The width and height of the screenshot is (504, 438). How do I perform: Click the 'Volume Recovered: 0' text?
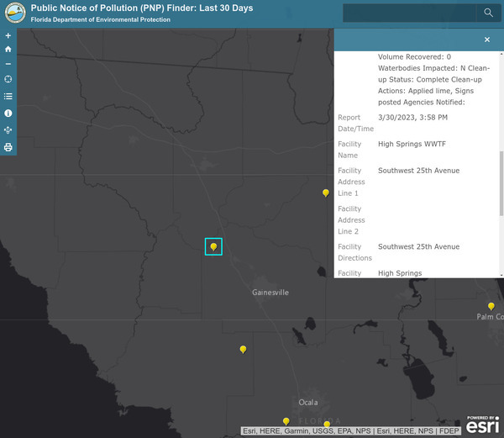(414, 57)
